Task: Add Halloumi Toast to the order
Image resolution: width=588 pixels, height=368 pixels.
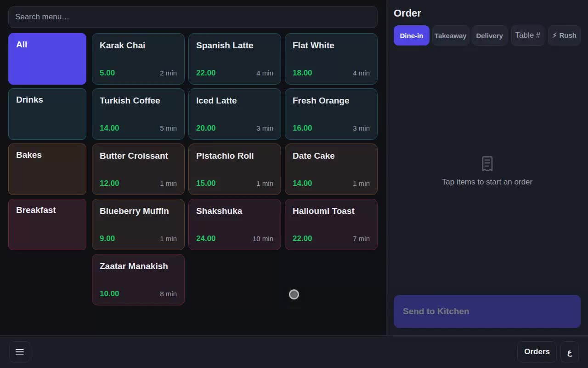Action: (x=331, y=224)
